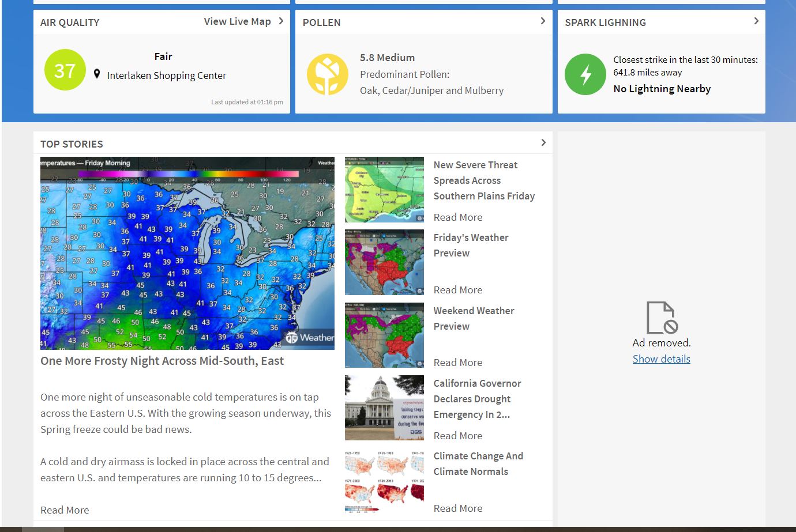Open the View Live Map link
Screen dimensions: 796x532
tap(237, 21)
